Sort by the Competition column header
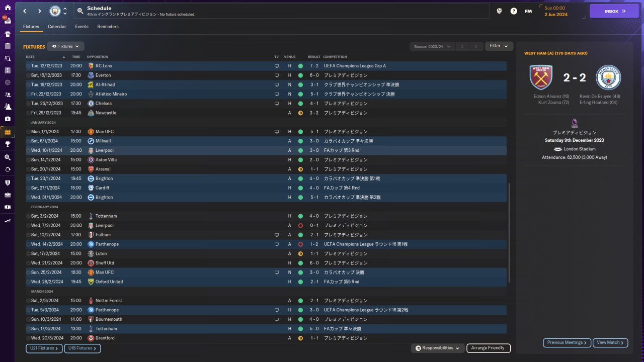This screenshot has width=644, height=362. pyautogui.click(x=335, y=57)
